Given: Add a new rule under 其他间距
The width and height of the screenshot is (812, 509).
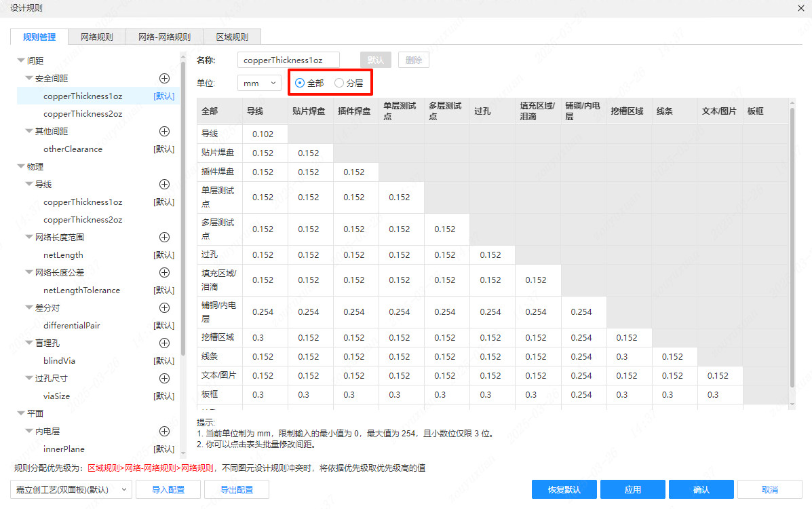Looking at the screenshot, I should point(164,131).
